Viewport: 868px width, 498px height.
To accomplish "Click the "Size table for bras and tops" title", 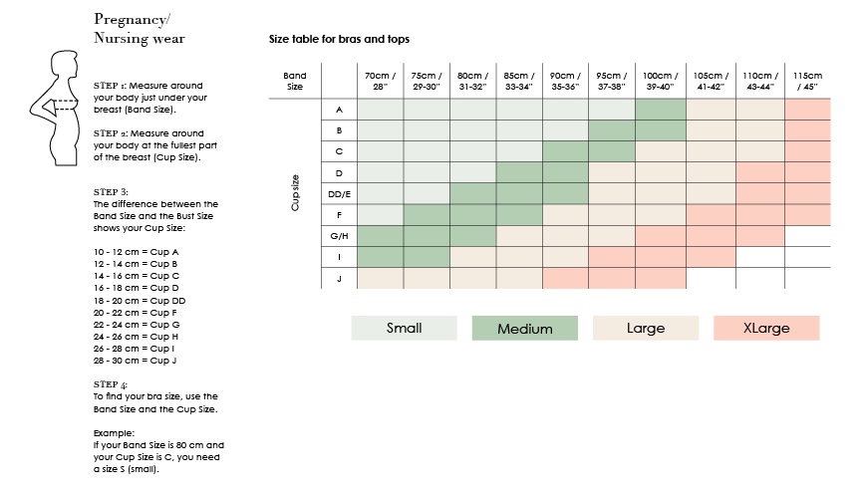I will coord(339,40).
